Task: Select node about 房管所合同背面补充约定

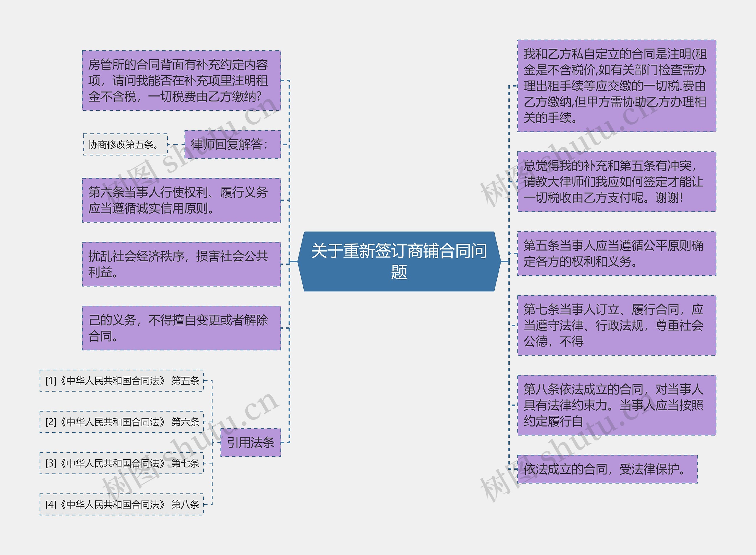Action: [181, 81]
